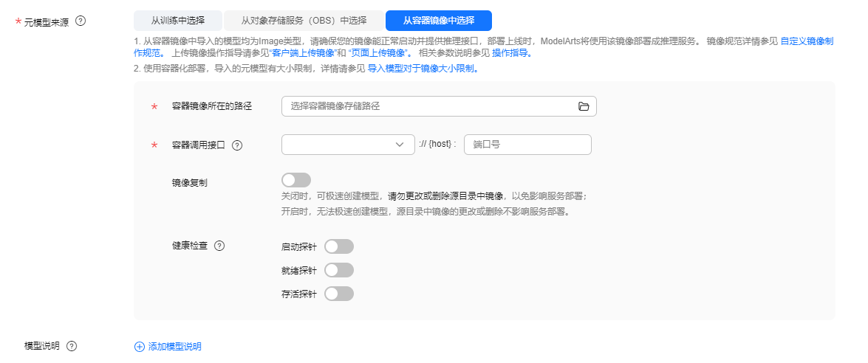Select 从对象存储服务（OBS）中选择 tab
Image resolution: width=868 pixels, height=363 pixels.
304,21
